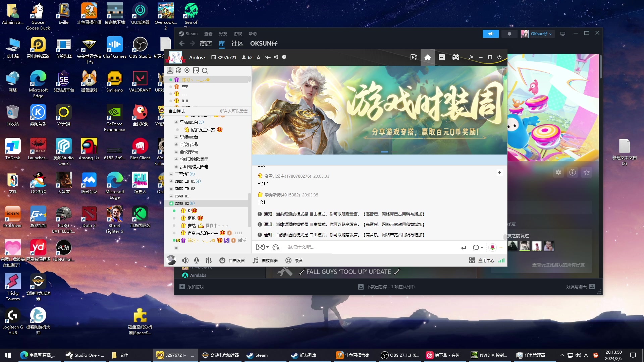644x362 pixels.
Task: Click the scroll-to-top arrow in chat
Action: click(499, 173)
